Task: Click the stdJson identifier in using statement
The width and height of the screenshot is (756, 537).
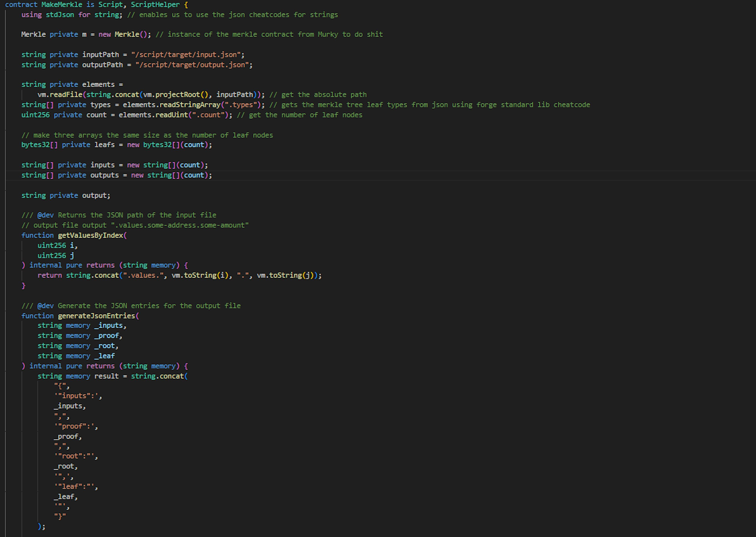Action: tap(59, 15)
